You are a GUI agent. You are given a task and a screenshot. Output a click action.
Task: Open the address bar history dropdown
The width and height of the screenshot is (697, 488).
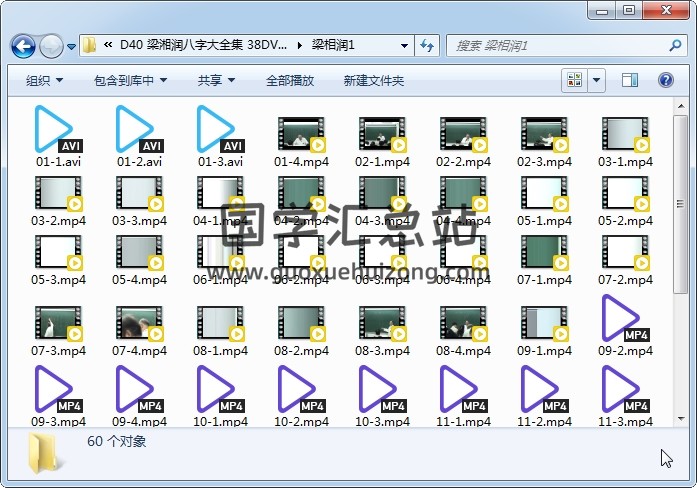(404, 46)
